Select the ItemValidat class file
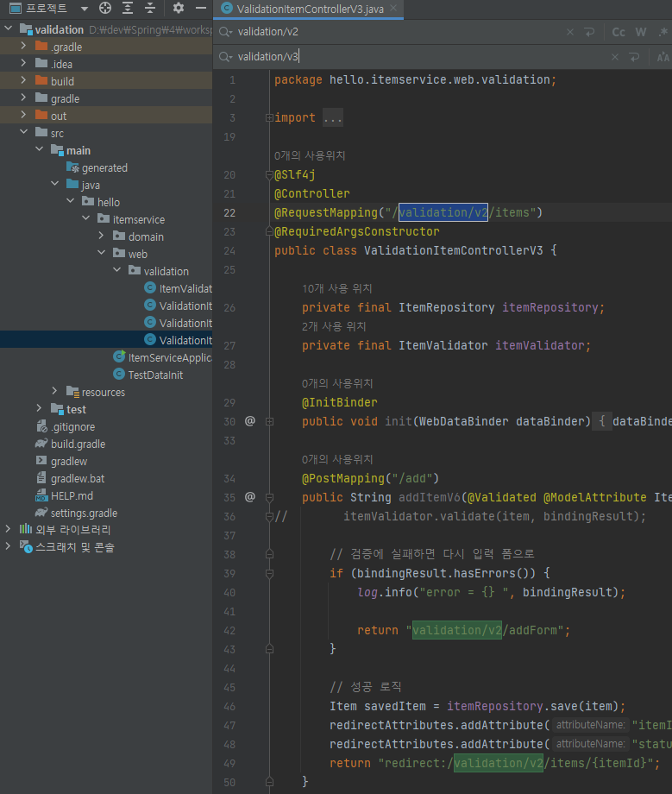This screenshot has width=672, height=794. [x=178, y=288]
